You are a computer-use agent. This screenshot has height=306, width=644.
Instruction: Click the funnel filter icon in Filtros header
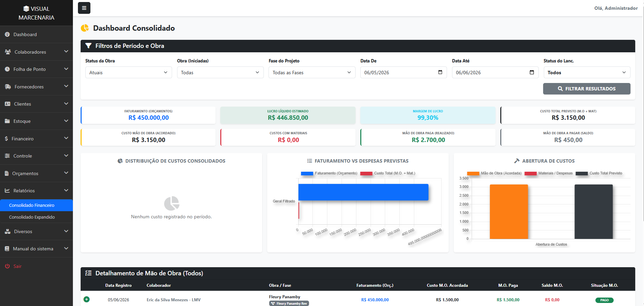tap(88, 46)
